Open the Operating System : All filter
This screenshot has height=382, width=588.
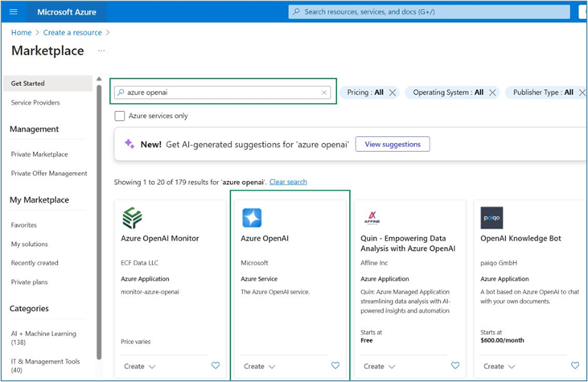click(448, 92)
